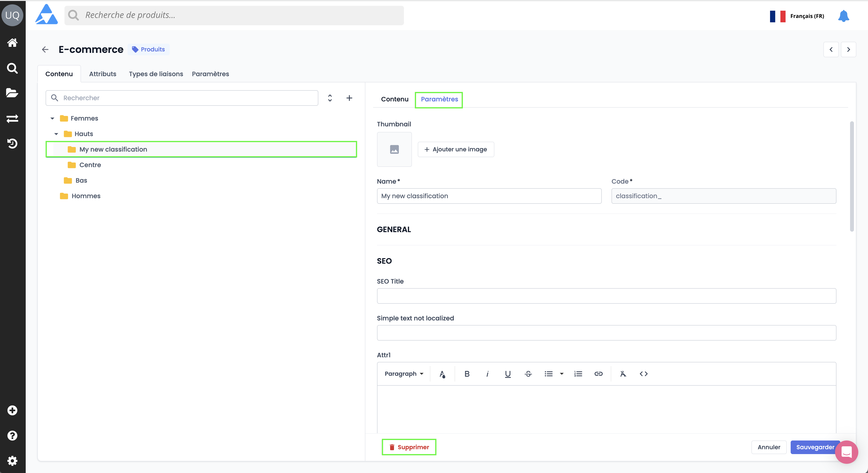Click the Annuler button
Screen dimensions: 868x473
769,447
